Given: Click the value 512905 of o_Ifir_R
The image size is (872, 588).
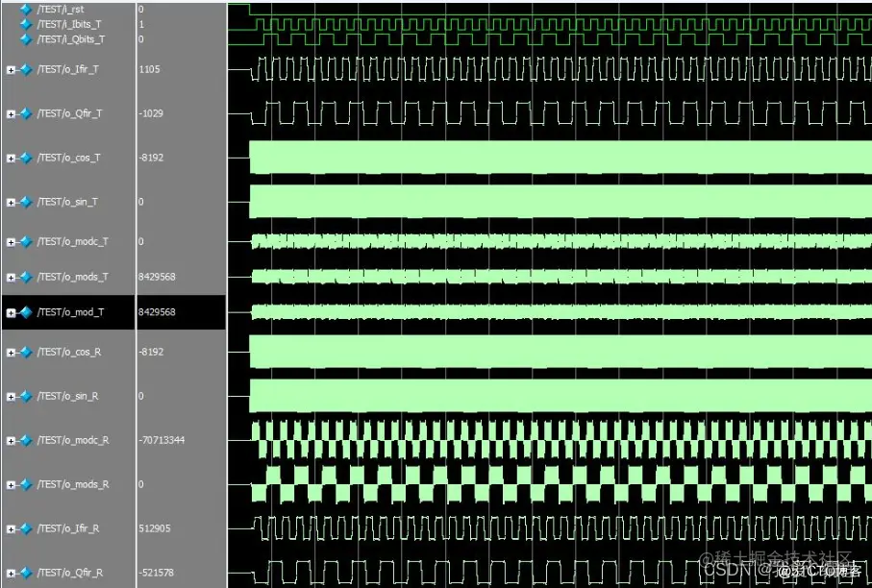Looking at the screenshot, I should (155, 528).
